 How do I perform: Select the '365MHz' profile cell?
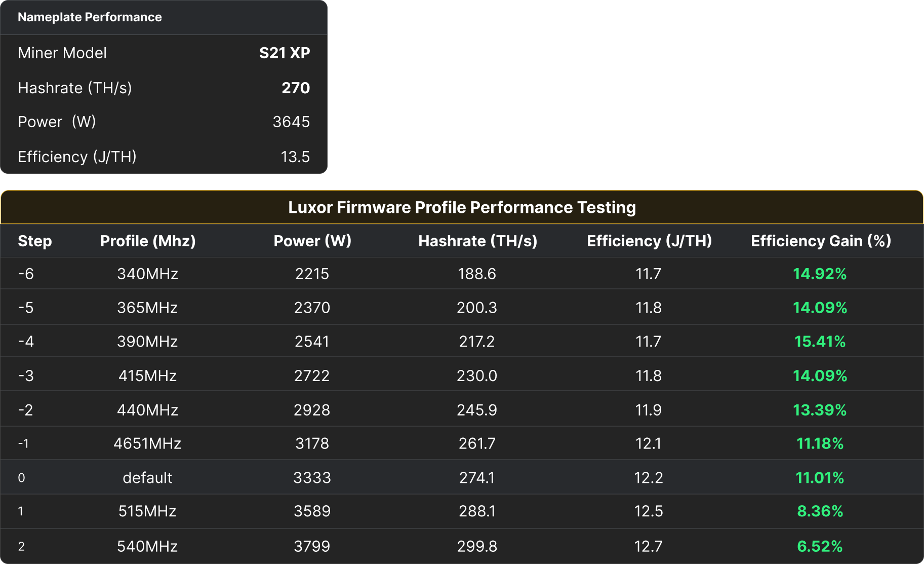(147, 308)
